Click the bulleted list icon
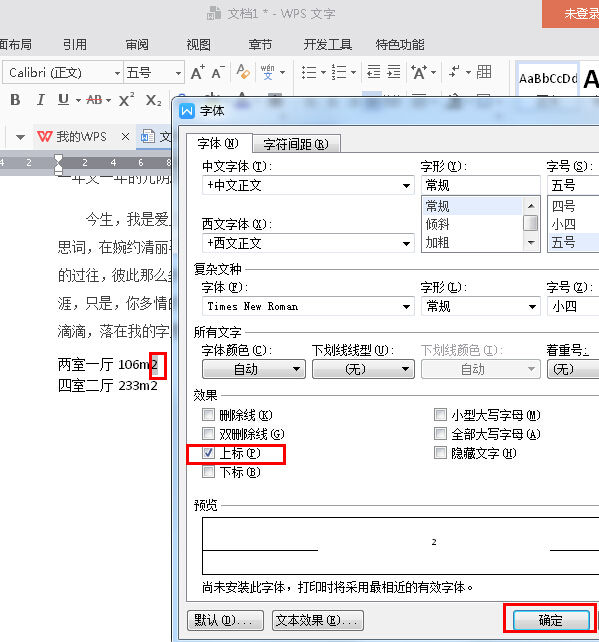Screen dimensions: 599x642 click(309, 72)
